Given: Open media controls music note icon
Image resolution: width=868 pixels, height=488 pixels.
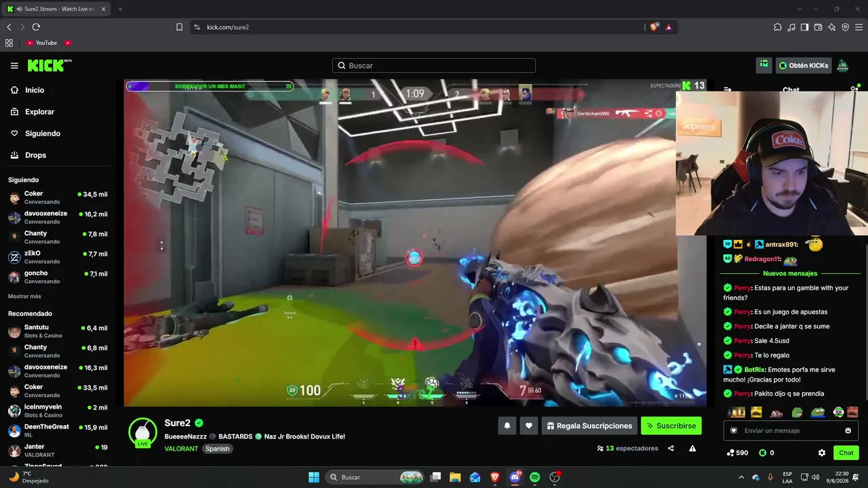Looking at the screenshot, I should (791, 27).
